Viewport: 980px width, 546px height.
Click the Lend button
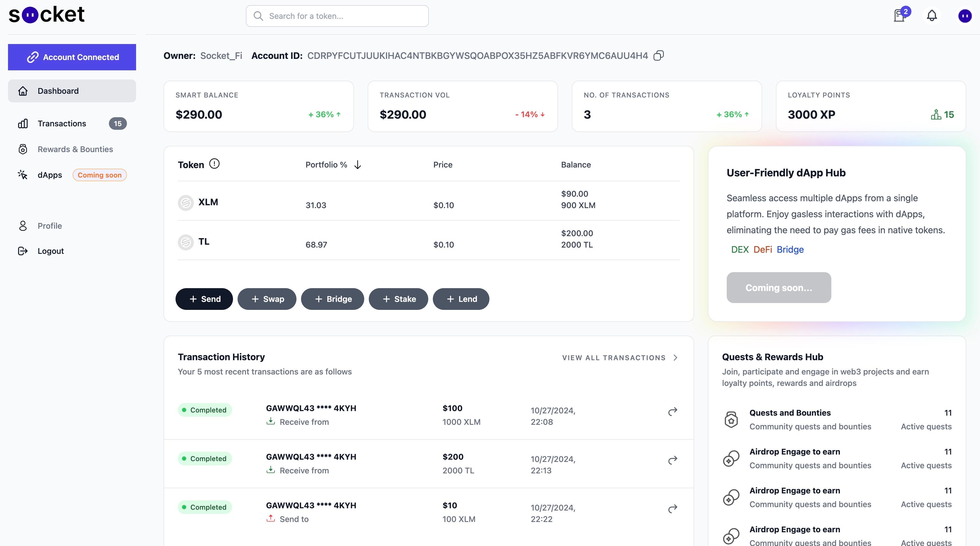point(461,299)
